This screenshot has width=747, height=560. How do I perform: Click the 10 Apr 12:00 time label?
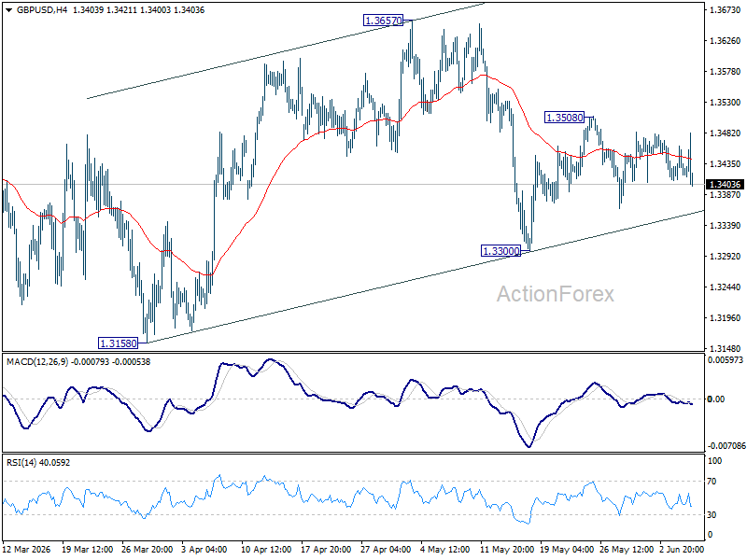[x=266, y=549]
